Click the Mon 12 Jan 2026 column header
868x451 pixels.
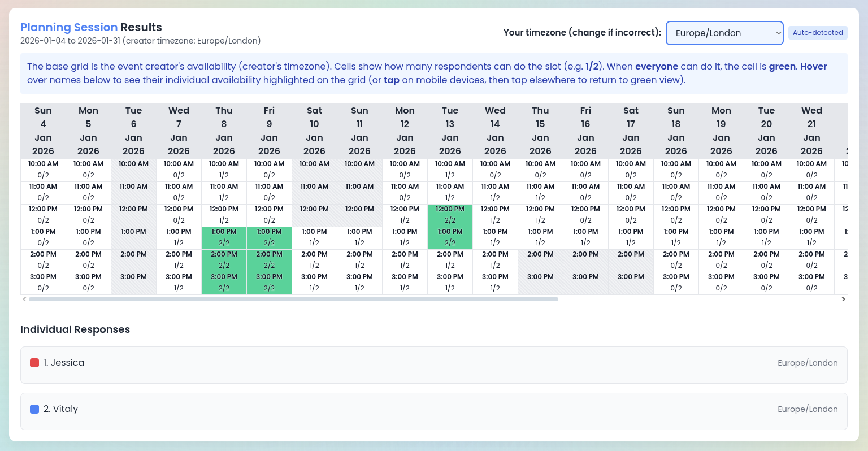click(405, 131)
